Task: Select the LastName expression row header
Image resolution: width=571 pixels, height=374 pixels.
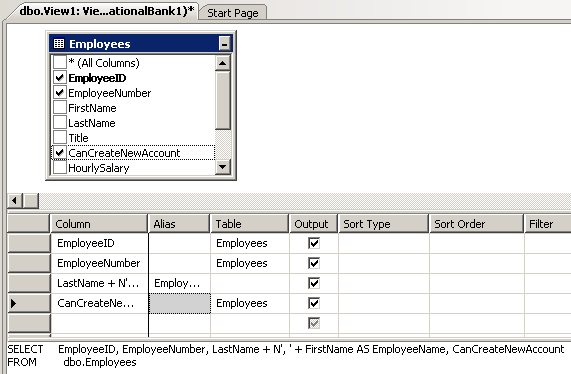Action: click(x=29, y=283)
